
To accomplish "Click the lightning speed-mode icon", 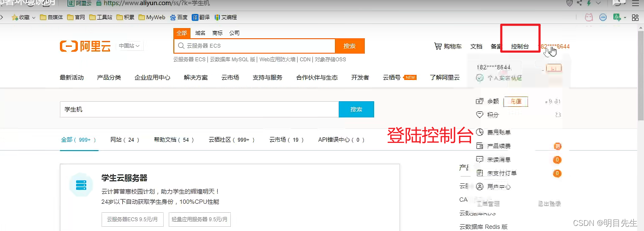I will coord(589,3).
